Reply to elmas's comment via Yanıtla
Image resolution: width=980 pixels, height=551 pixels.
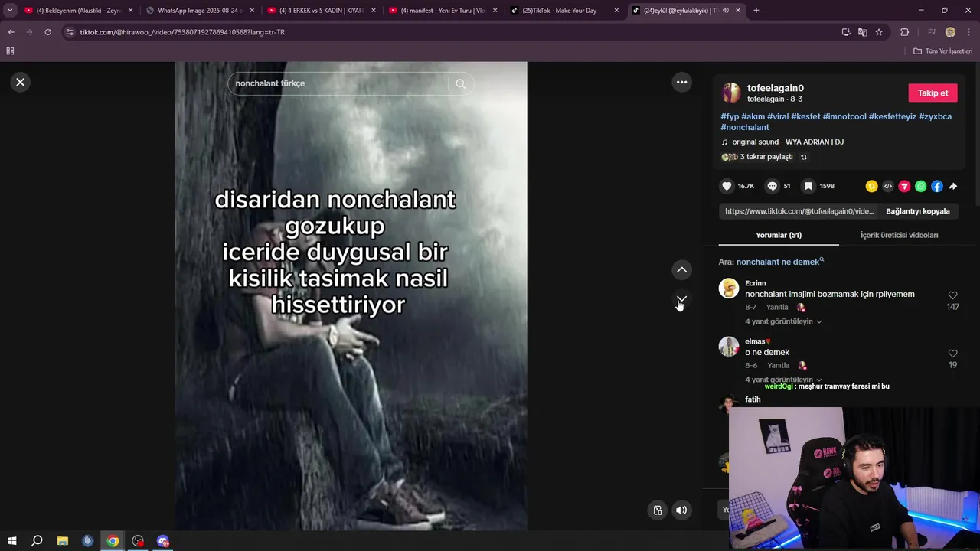point(779,366)
